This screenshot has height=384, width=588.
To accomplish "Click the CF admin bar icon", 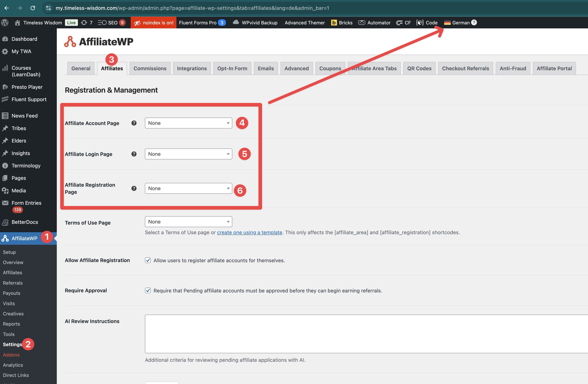I will tap(399, 23).
